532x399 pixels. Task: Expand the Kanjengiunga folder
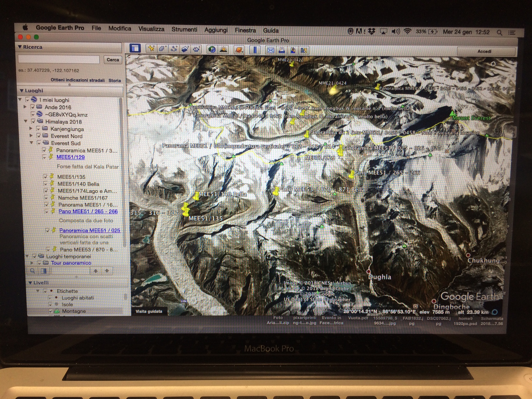[x=31, y=129]
